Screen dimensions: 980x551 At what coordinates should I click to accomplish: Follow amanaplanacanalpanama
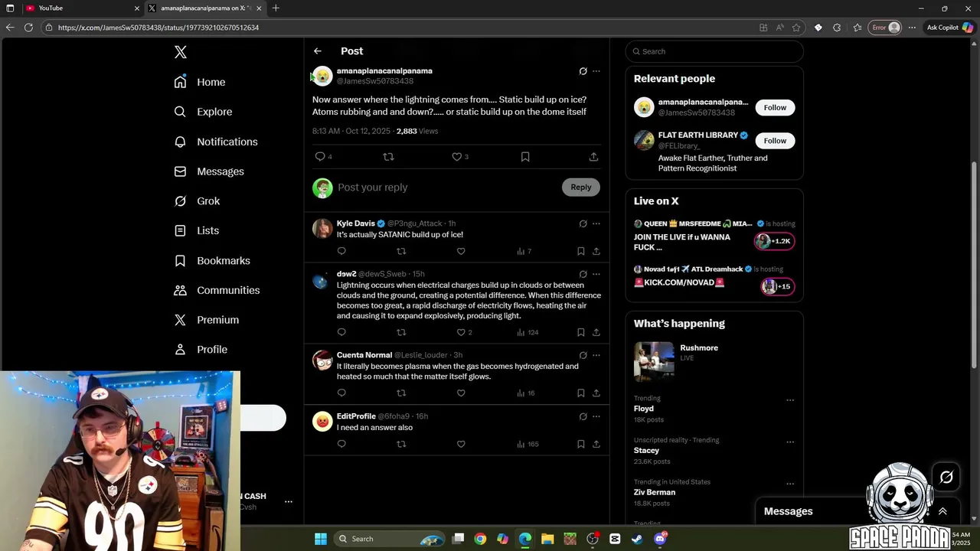775,107
